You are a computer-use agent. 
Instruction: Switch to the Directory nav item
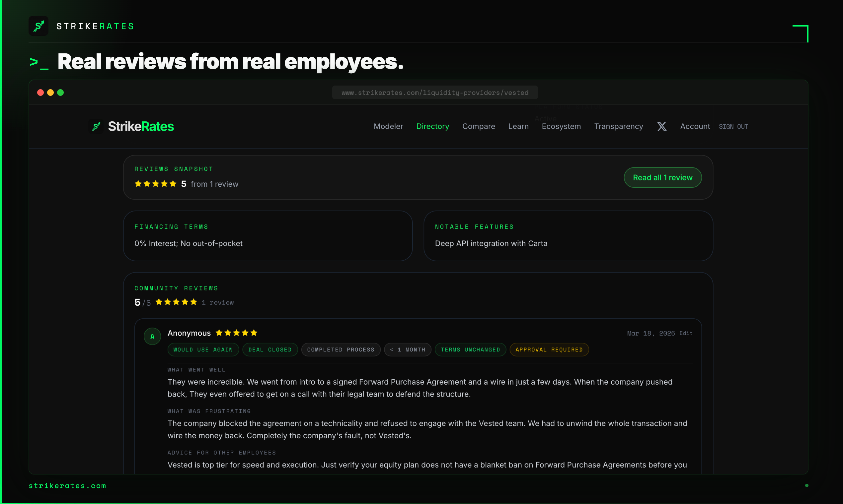tap(432, 126)
